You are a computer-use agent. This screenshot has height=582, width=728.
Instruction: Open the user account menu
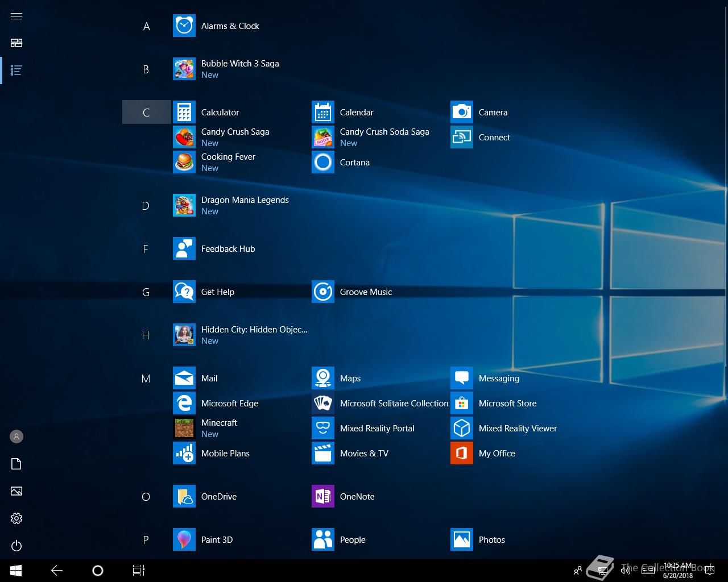pos(16,436)
